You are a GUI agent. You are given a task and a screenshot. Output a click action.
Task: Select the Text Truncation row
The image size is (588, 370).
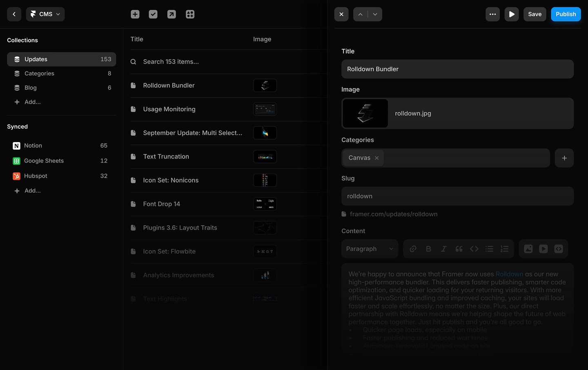[229, 156]
